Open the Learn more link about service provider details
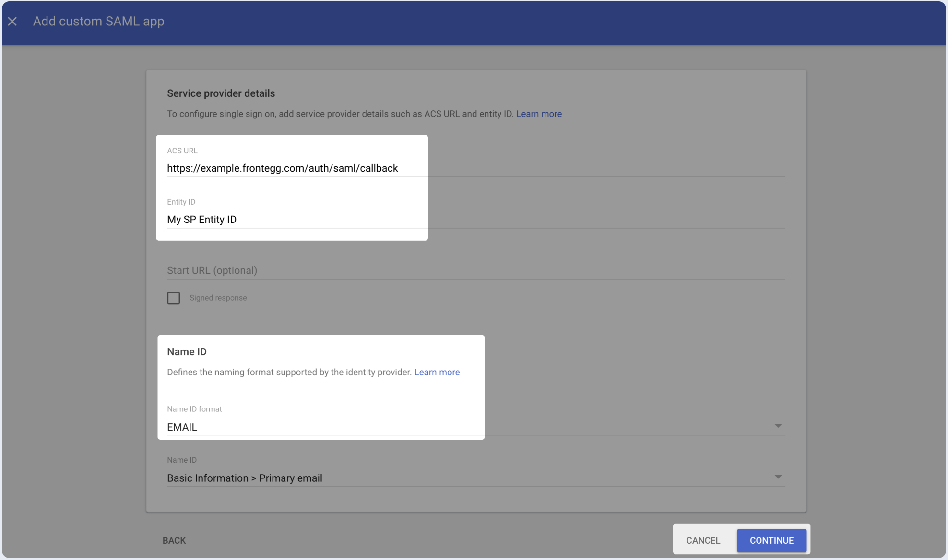The width and height of the screenshot is (948, 560). [x=538, y=114]
